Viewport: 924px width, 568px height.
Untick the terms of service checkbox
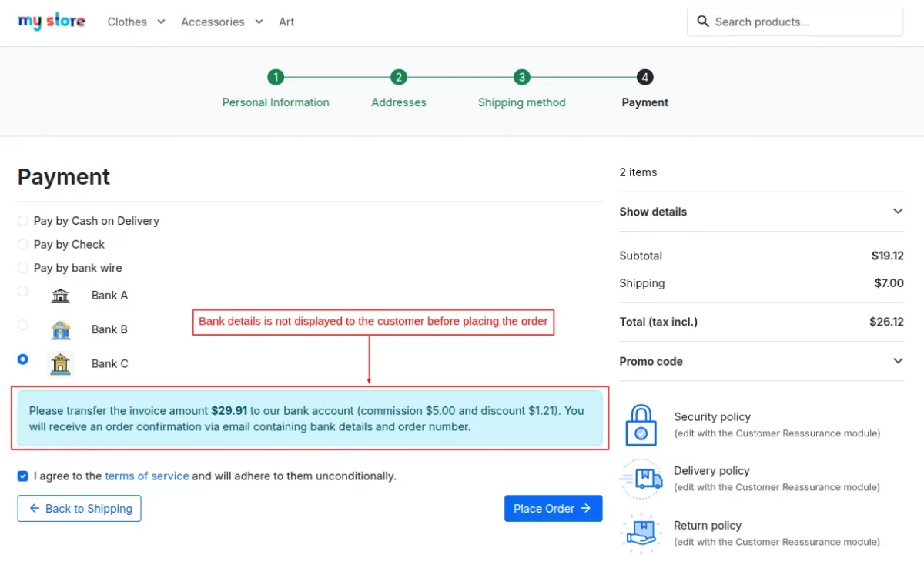point(23,476)
